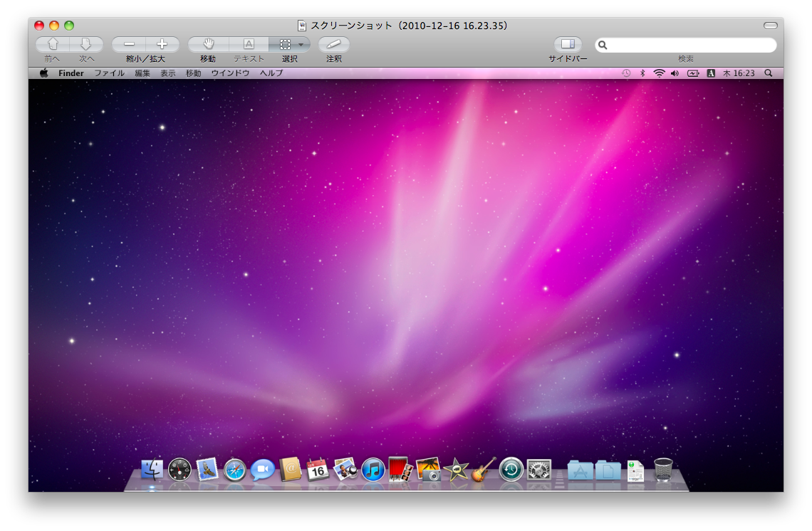Open Photo Booth from the Dock
Viewport: 812px width, 531px height.
tap(400, 469)
